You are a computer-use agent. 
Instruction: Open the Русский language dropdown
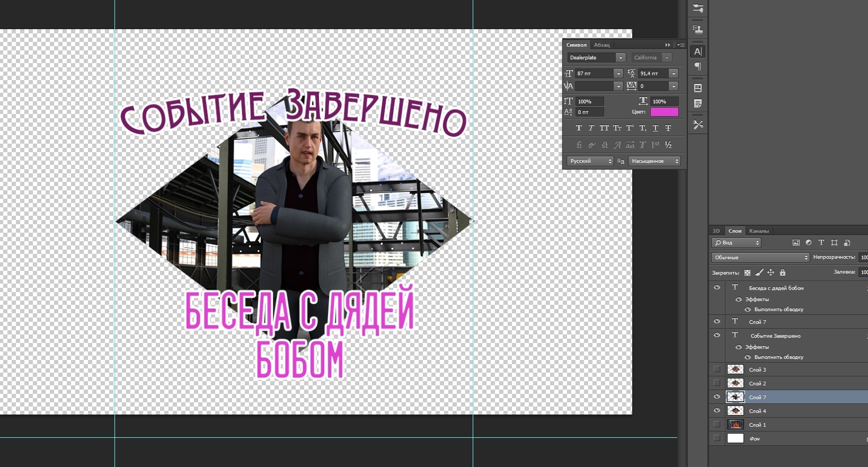pos(590,161)
